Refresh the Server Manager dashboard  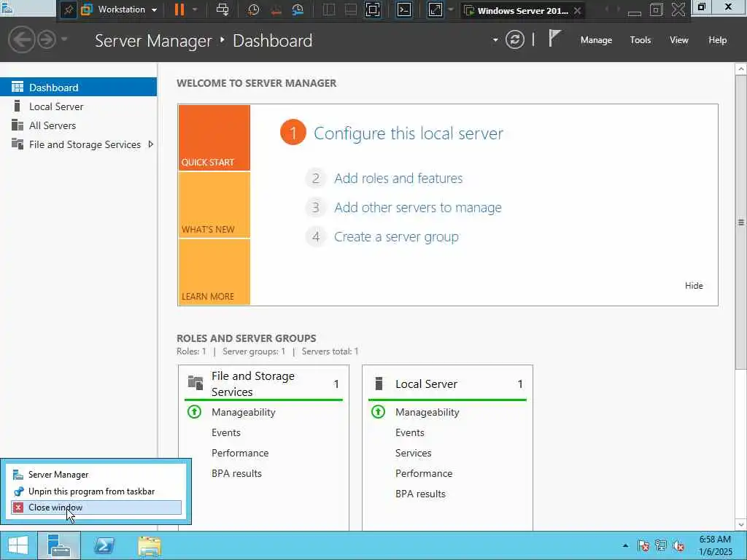click(x=514, y=39)
